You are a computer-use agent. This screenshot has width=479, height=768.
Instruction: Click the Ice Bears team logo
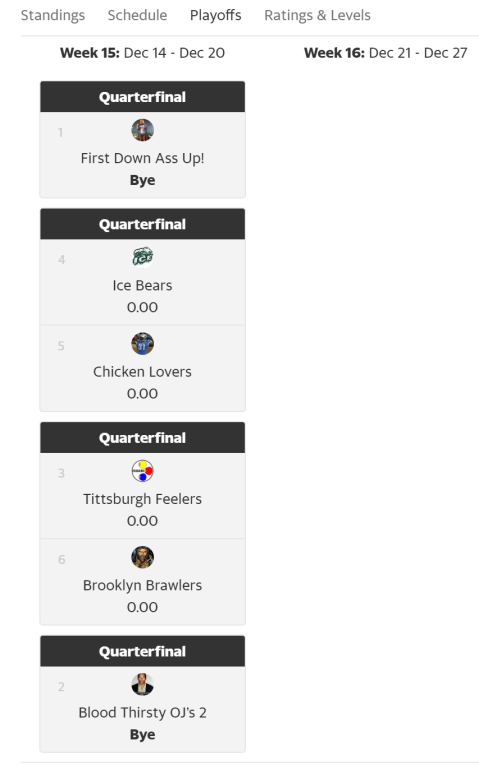pos(143,258)
